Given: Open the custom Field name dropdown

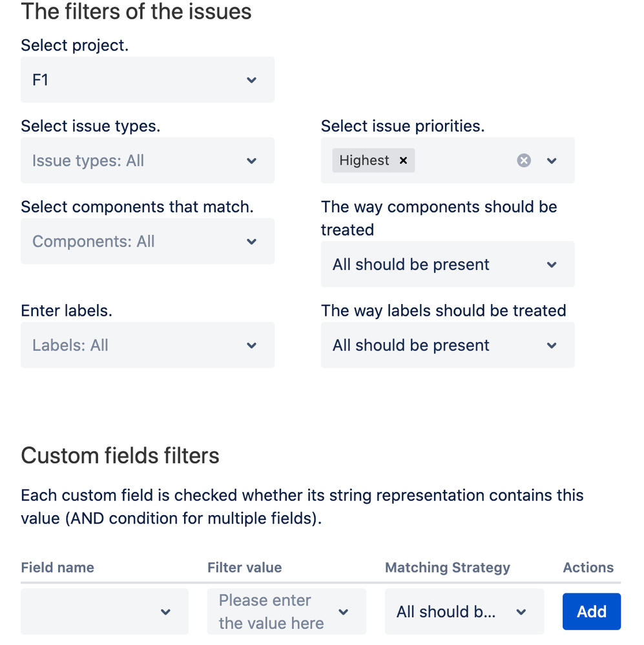Looking at the screenshot, I should (x=105, y=611).
